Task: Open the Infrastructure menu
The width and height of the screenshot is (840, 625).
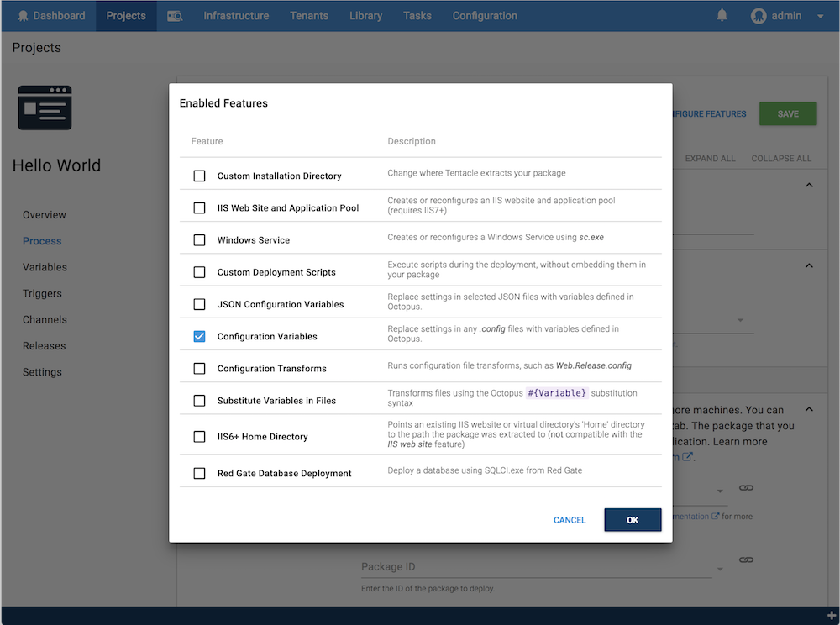Action: click(236, 16)
